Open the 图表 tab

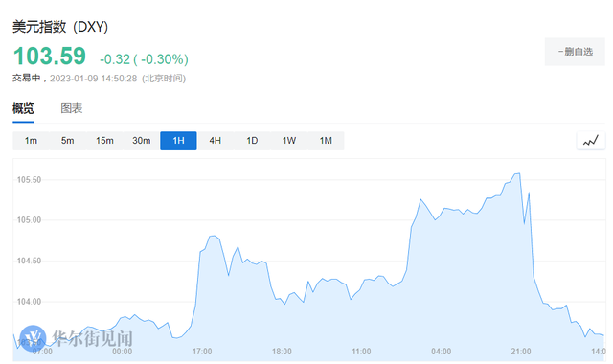72,108
